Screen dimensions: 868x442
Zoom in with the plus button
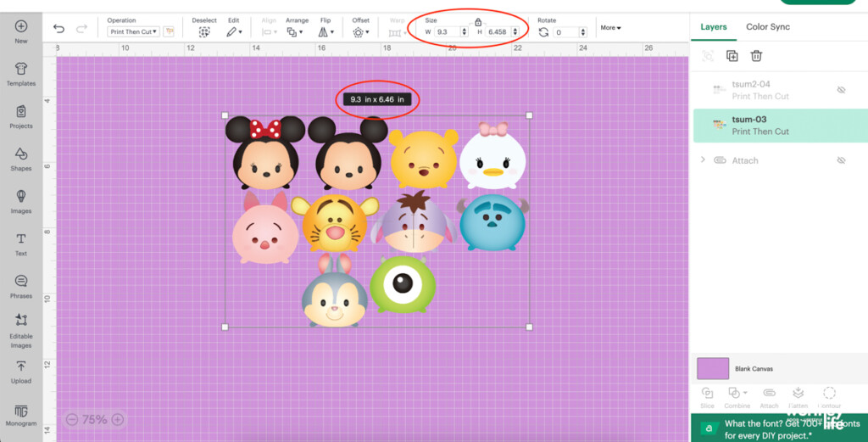(x=117, y=420)
